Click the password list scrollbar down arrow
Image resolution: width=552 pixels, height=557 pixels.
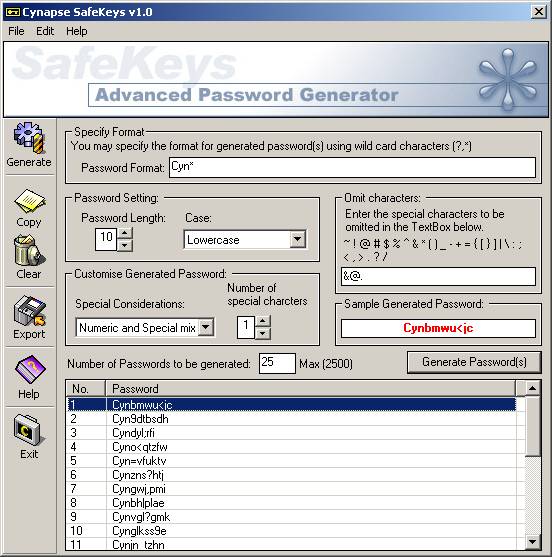coord(532,542)
